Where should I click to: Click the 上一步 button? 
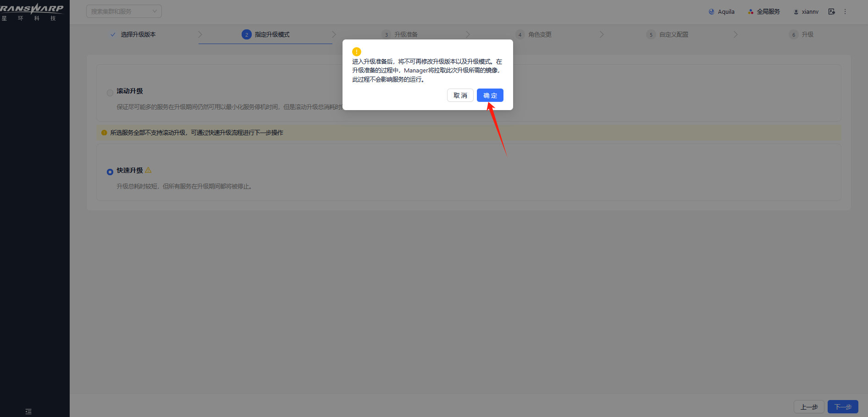(x=809, y=407)
